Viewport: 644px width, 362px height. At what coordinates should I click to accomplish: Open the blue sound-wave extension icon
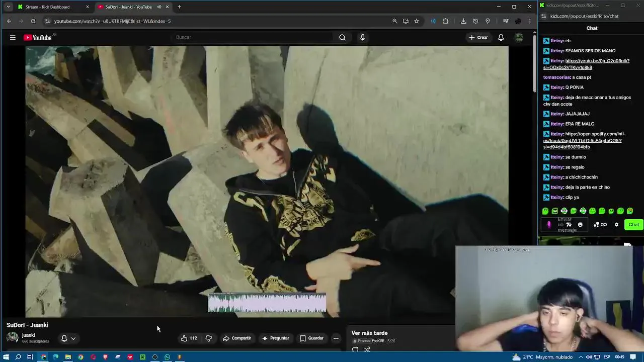[433, 21]
